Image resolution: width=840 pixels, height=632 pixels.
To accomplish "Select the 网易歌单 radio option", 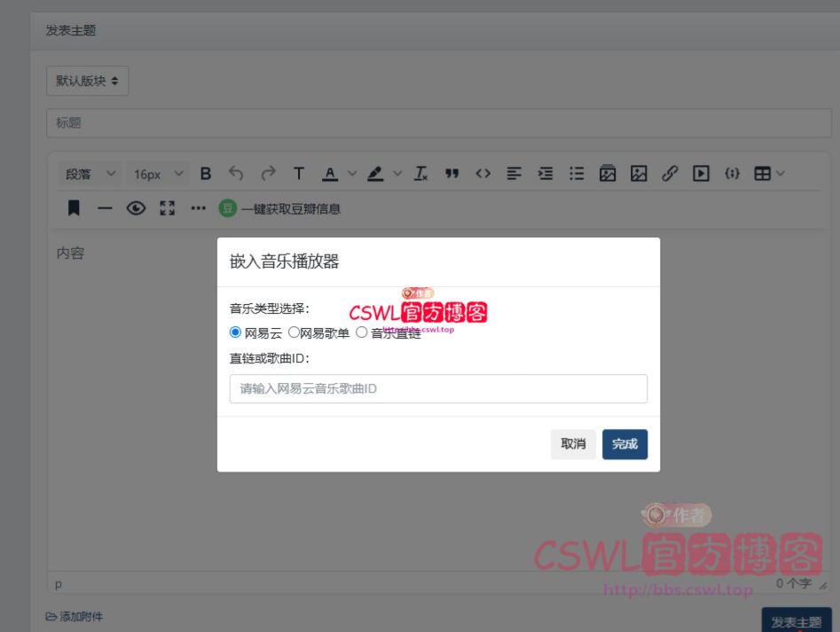I will coord(294,332).
